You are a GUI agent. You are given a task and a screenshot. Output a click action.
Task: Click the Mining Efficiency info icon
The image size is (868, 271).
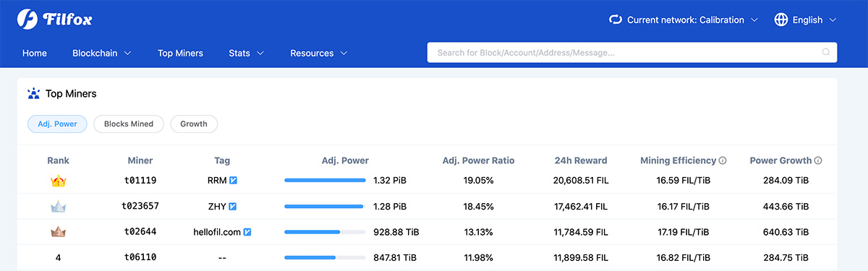click(x=723, y=160)
